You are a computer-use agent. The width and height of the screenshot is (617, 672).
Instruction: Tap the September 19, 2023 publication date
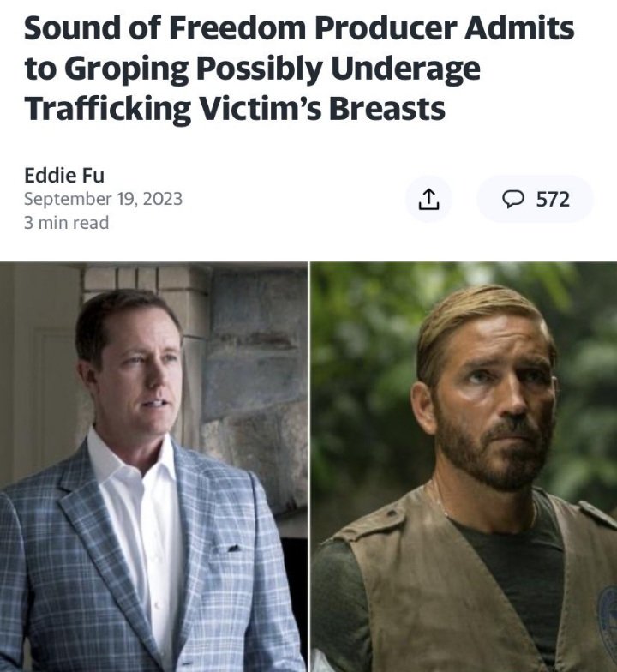tap(103, 199)
